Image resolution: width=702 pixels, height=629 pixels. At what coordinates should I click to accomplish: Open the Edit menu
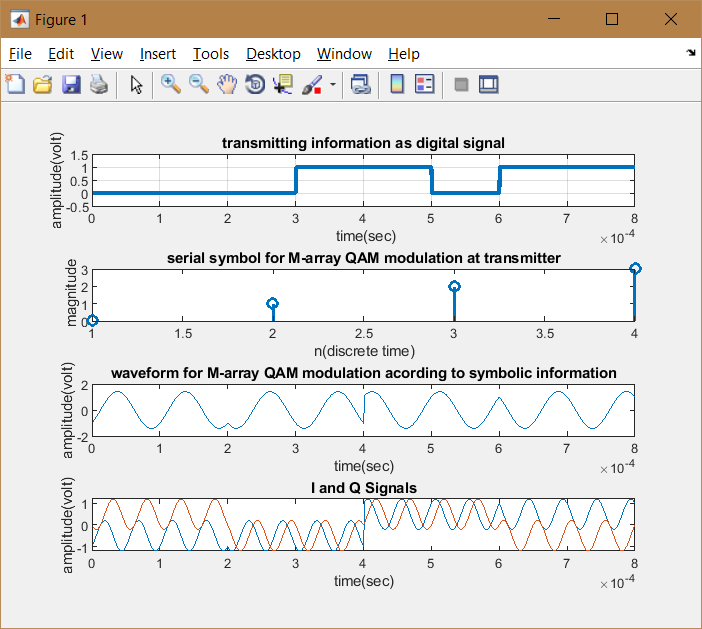pyautogui.click(x=61, y=54)
